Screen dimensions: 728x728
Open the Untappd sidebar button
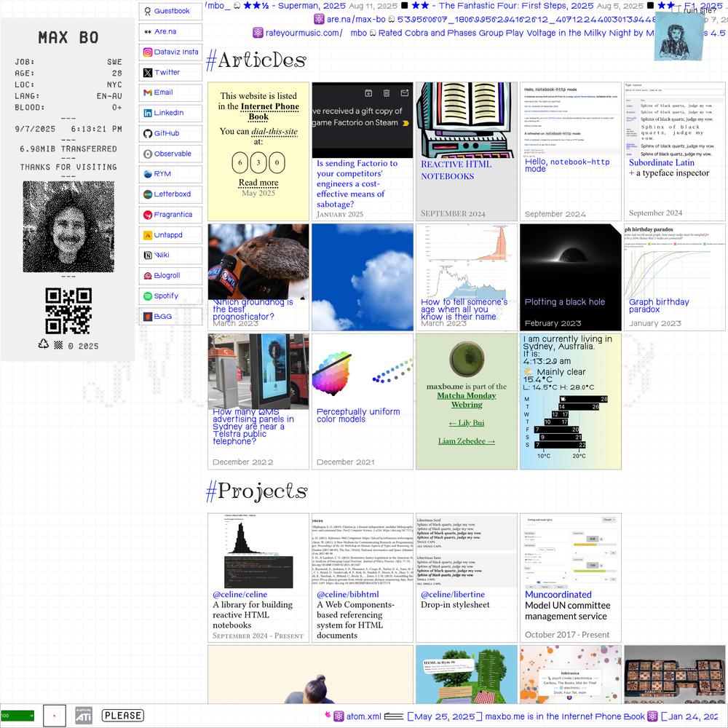(x=170, y=235)
